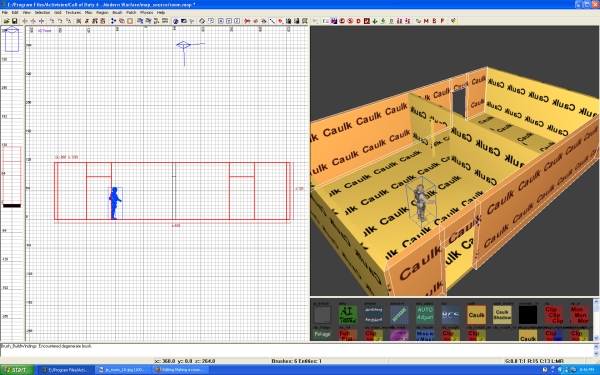Select the Caulk Shadow texture thumbnail

click(x=502, y=315)
